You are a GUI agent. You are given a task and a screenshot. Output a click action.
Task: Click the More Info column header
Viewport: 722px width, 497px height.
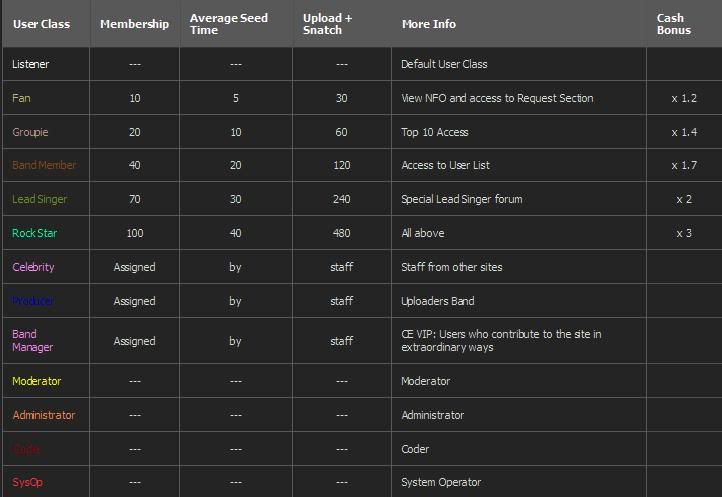pyautogui.click(x=429, y=24)
